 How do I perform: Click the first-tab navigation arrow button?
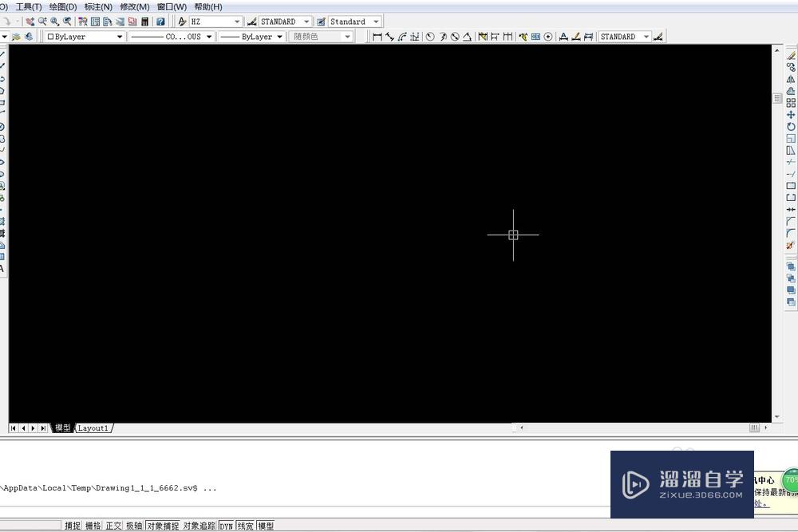pos(14,428)
